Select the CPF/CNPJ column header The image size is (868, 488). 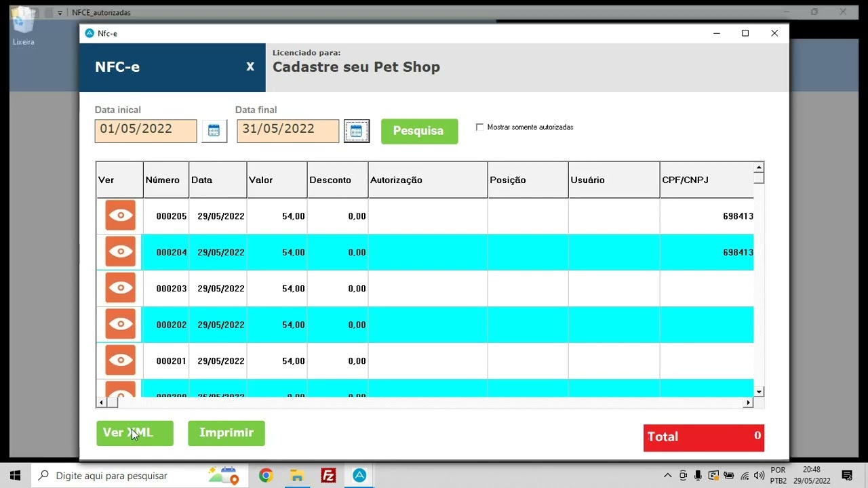(707, 180)
